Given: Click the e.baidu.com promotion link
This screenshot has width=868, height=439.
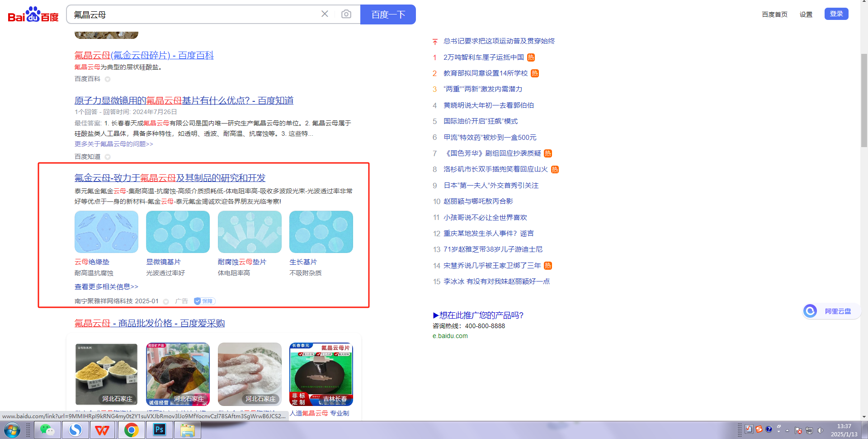Looking at the screenshot, I should click(450, 336).
